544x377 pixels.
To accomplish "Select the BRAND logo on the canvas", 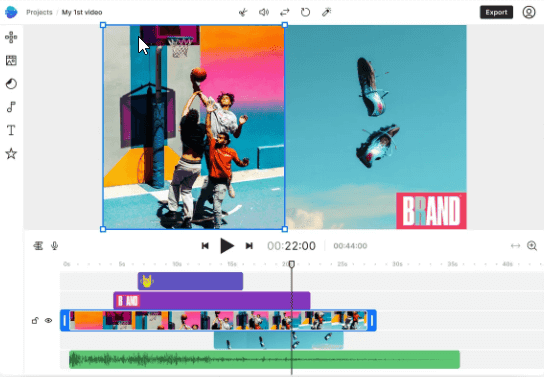I will (431, 211).
